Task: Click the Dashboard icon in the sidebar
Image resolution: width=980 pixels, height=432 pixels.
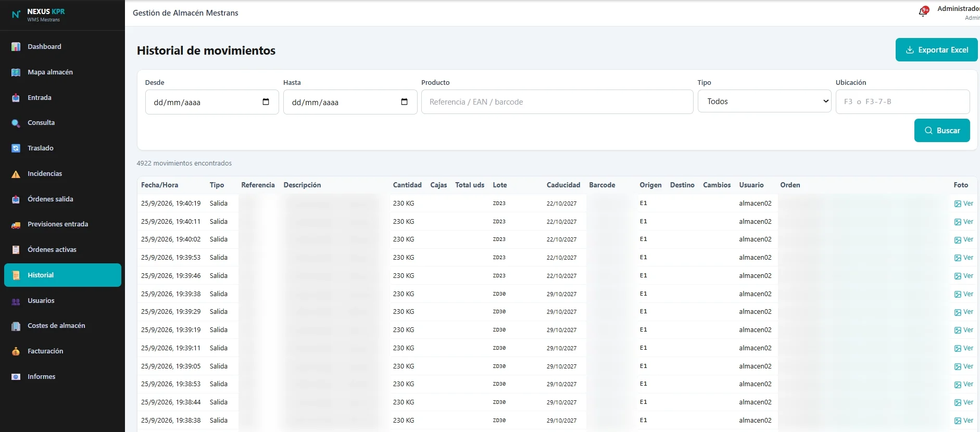Action: click(16, 47)
